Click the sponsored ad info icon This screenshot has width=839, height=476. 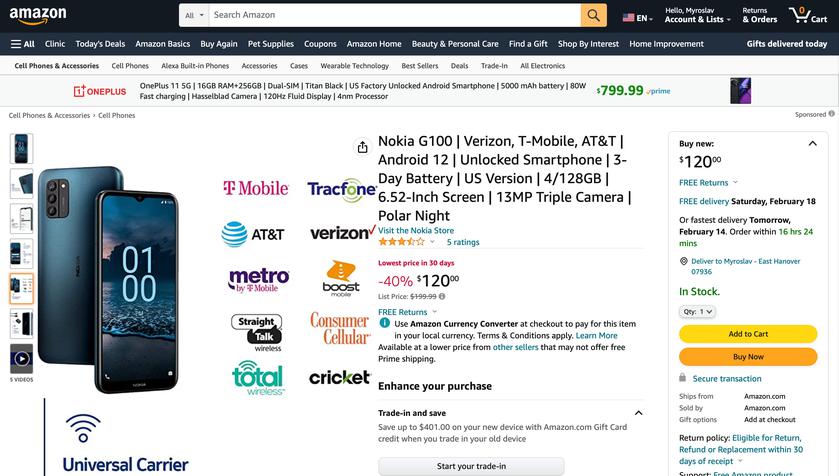click(831, 114)
